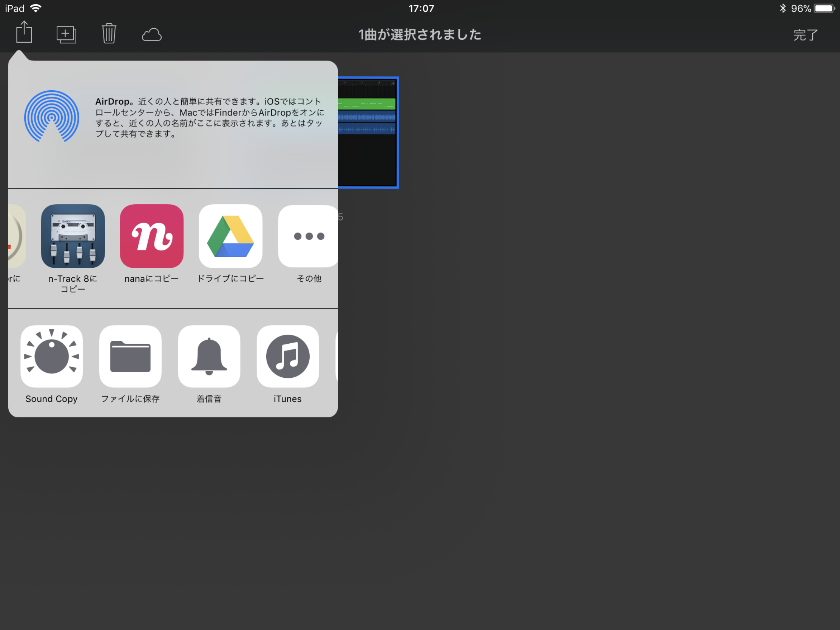Select the highlighted song thumbnail
The width and height of the screenshot is (840, 630).
(x=368, y=133)
